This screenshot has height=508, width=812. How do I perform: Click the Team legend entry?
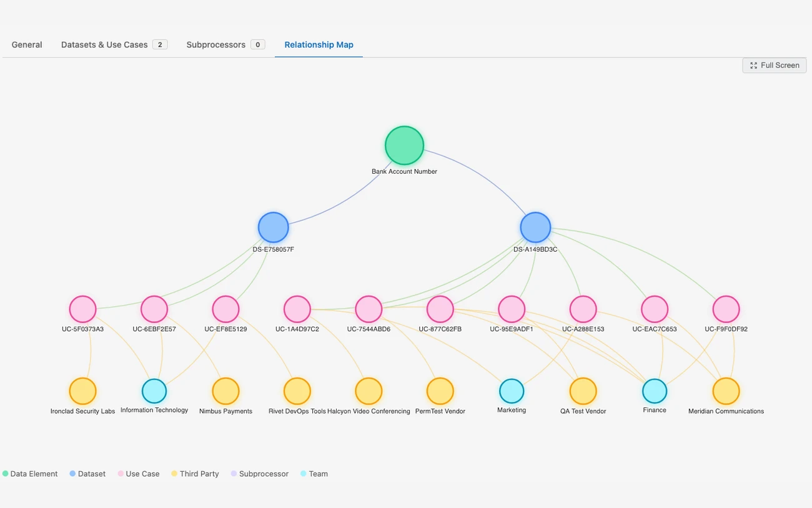point(314,474)
